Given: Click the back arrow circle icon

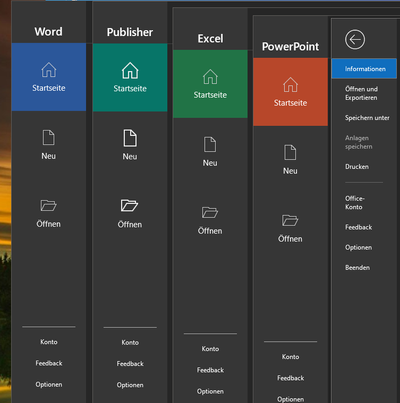Looking at the screenshot, I should 355,39.
